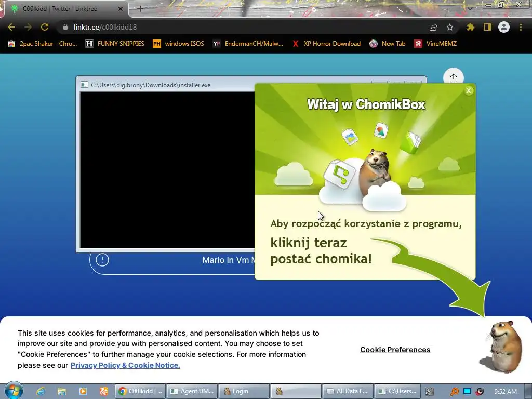Open the 9:52 AM system clock

point(506,392)
